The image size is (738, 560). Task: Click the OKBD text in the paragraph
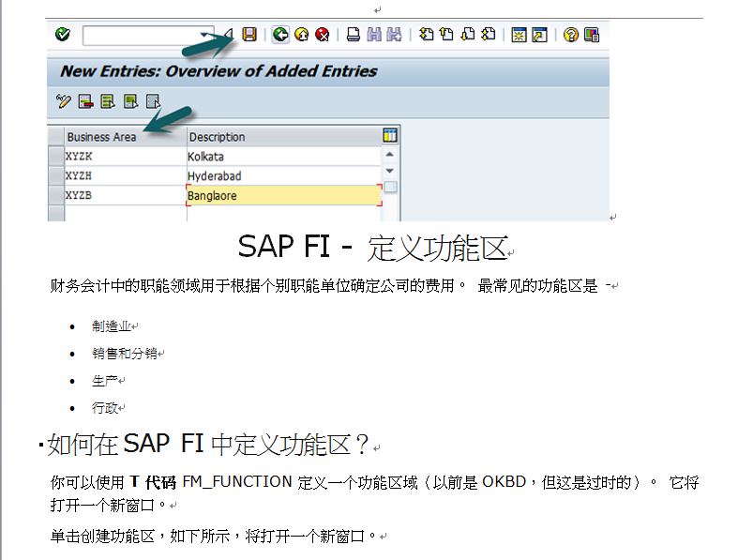click(x=504, y=482)
